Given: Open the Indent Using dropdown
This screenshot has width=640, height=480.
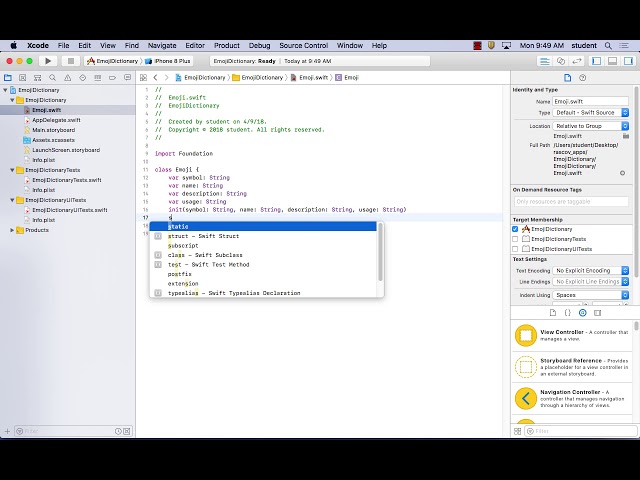Looking at the screenshot, I should [x=591, y=295].
